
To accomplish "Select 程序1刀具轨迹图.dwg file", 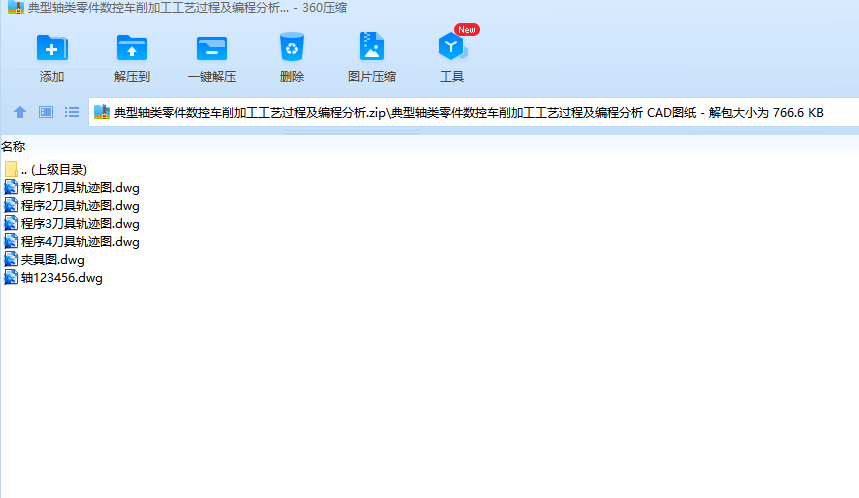I will point(72,187).
